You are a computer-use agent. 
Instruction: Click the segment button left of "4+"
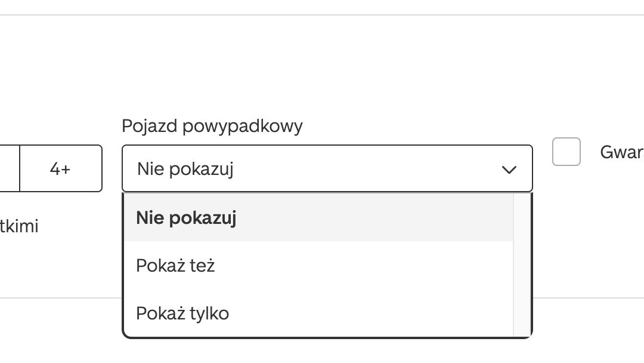(10, 169)
